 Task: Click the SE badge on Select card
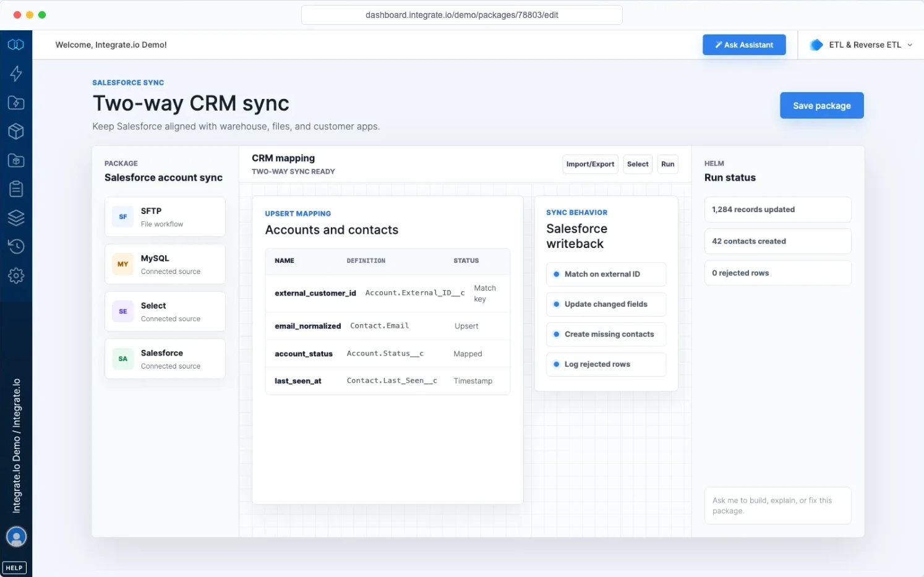(123, 311)
